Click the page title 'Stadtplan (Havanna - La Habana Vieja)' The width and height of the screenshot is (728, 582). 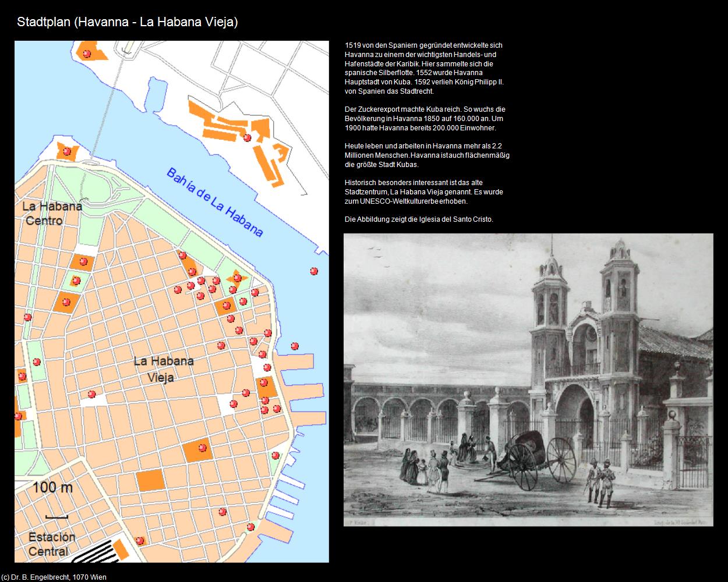[128, 22]
